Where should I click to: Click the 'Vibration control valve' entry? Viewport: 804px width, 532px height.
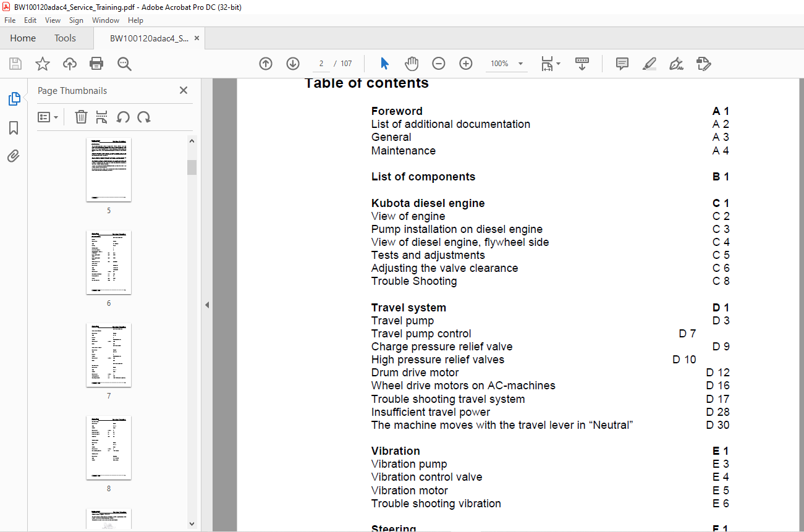tap(427, 477)
